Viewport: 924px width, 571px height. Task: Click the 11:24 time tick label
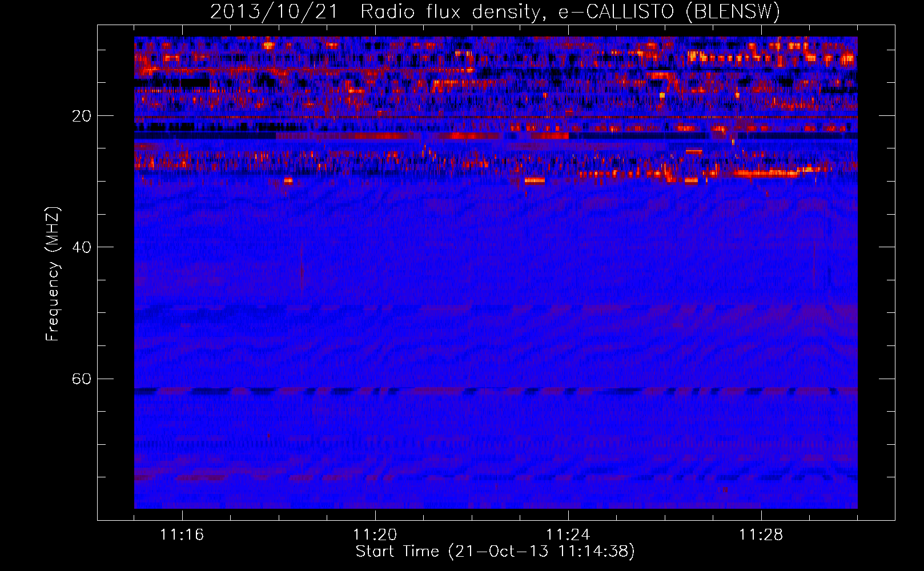tap(568, 535)
